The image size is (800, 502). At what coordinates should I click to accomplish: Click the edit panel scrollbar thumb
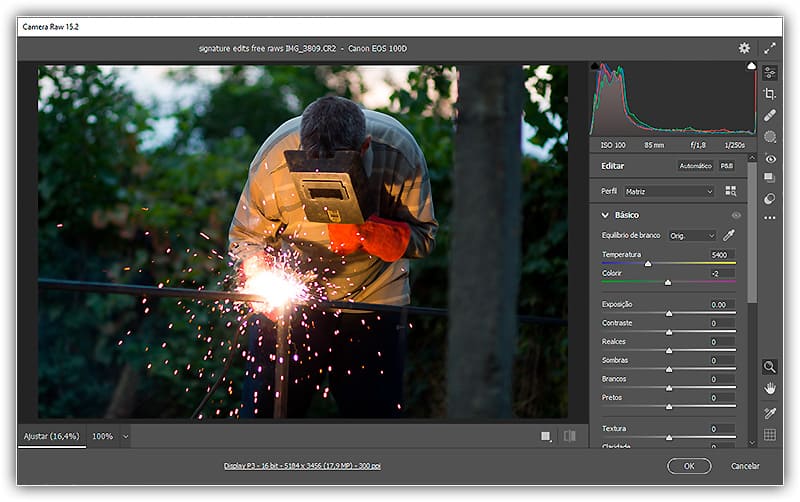[x=752, y=232]
